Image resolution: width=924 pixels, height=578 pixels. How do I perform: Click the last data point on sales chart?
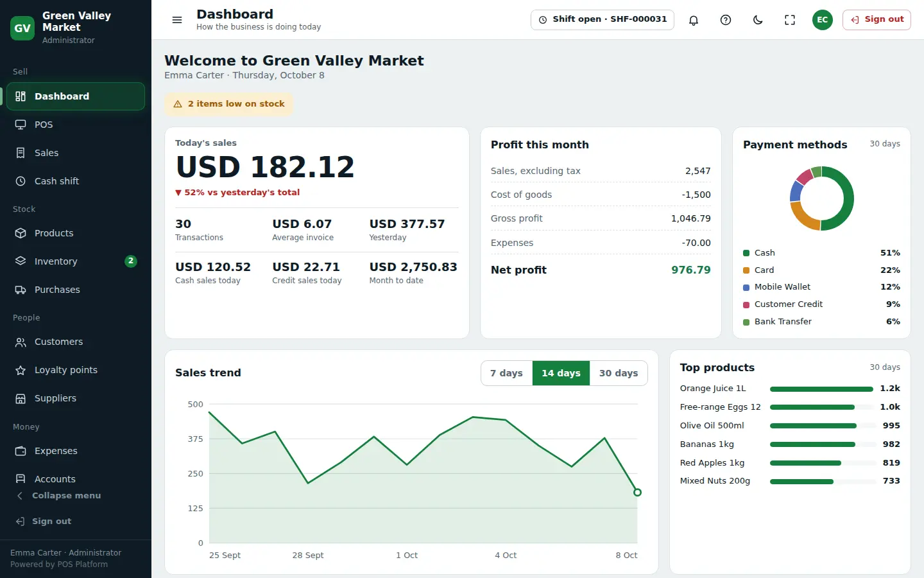[x=637, y=493]
